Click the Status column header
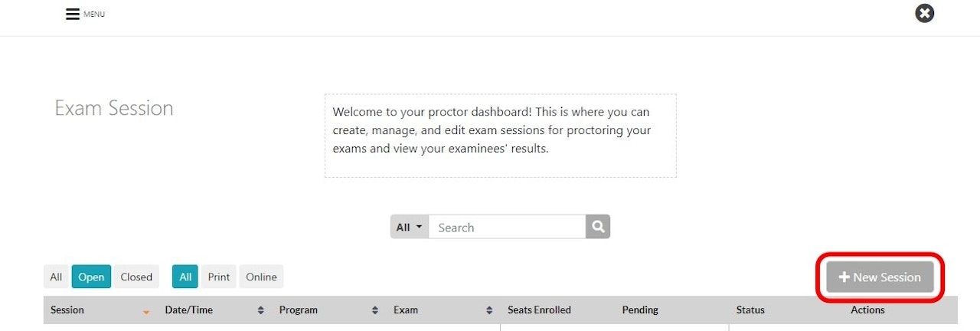 click(x=750, y=310)
